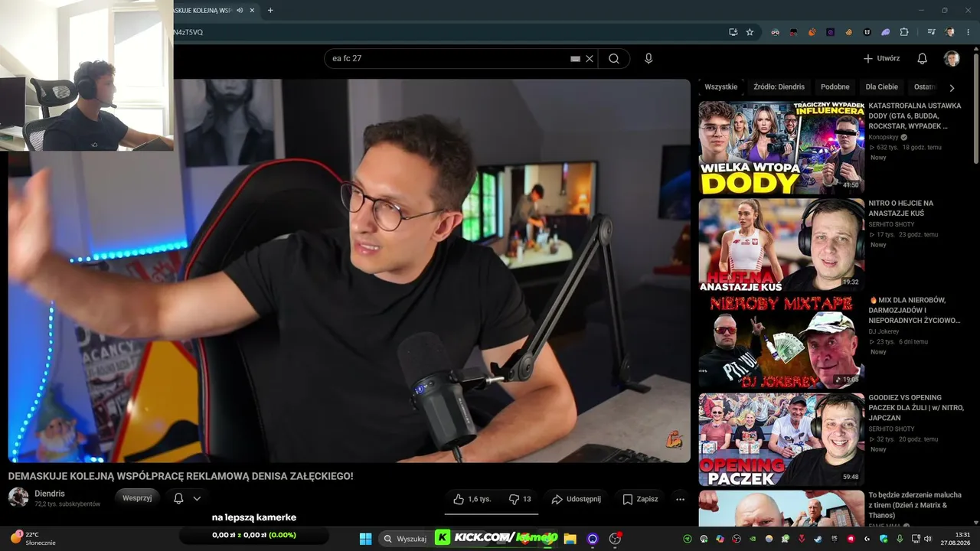Image resolution: width=980 pixels, height=551 pixels.
Task: Select the Podobne filter chip
Action: 835,87
